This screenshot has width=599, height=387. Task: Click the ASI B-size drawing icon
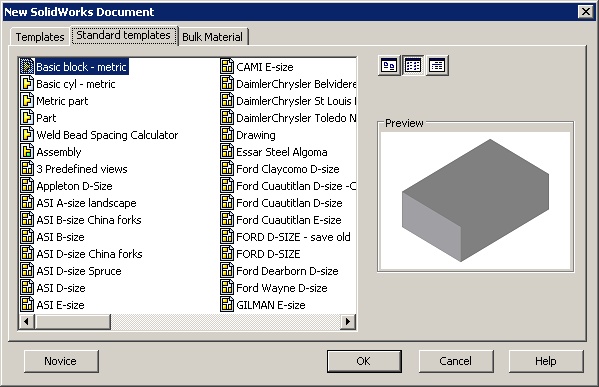27,236
